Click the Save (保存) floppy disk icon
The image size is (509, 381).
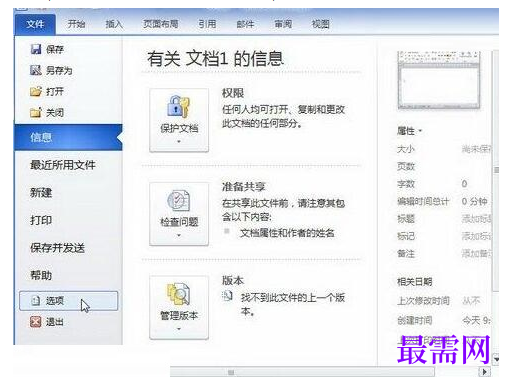[x=36, y=49]
